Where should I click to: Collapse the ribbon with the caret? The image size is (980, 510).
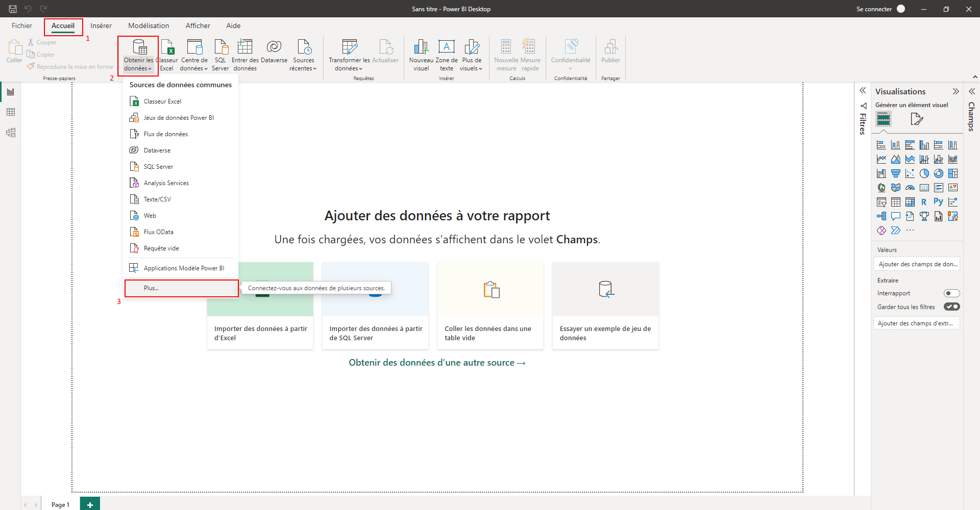[x=975, y=77]
